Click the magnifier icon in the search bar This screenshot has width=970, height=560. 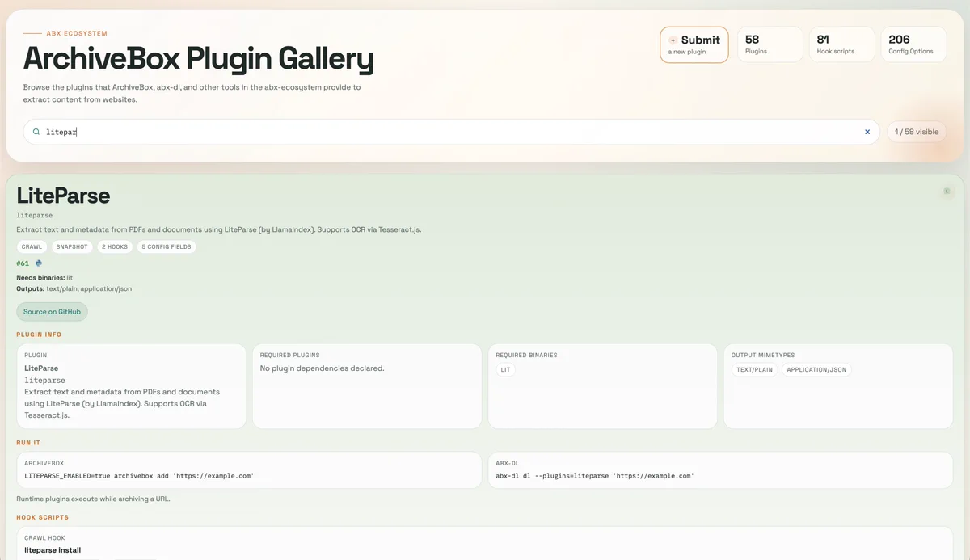pos(36,132)
